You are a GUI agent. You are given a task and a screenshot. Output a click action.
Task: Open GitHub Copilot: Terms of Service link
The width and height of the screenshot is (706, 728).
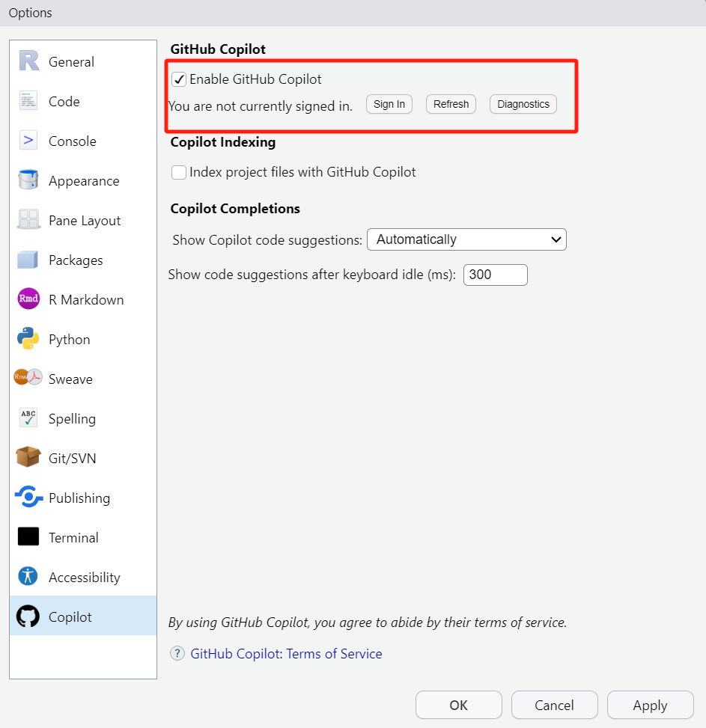coord(286,654)
